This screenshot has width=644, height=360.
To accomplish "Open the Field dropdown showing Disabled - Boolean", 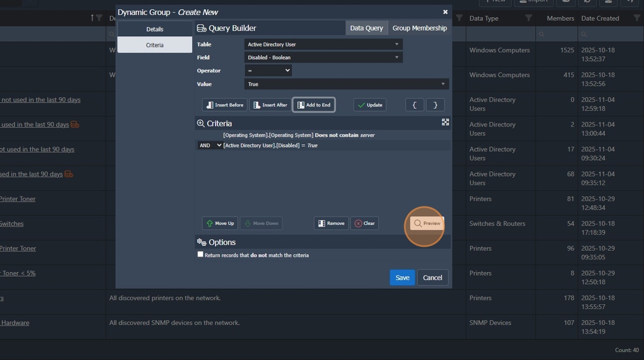I will point(323,58).
